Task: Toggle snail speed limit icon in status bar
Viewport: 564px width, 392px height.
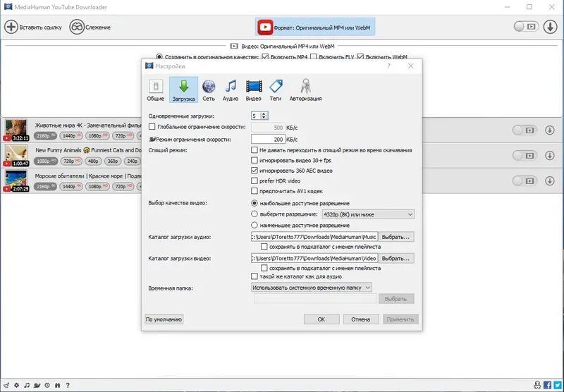Action: click(37, 385)
